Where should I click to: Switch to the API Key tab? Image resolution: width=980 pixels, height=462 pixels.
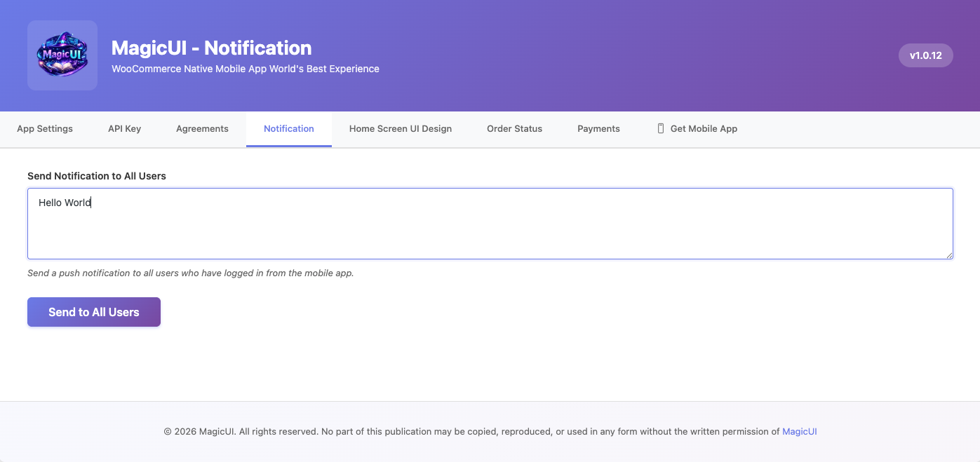[124, 129]
